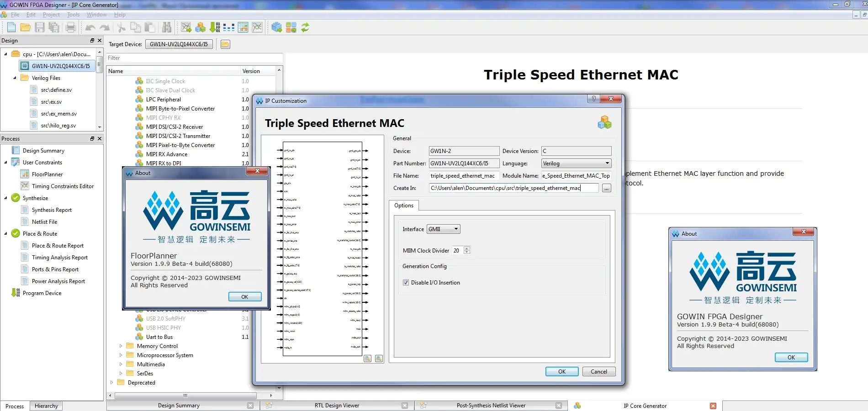This screenshot has width=868, height=411.
Task: Switch to the Hierarchy tab
Action: point(46,406)
